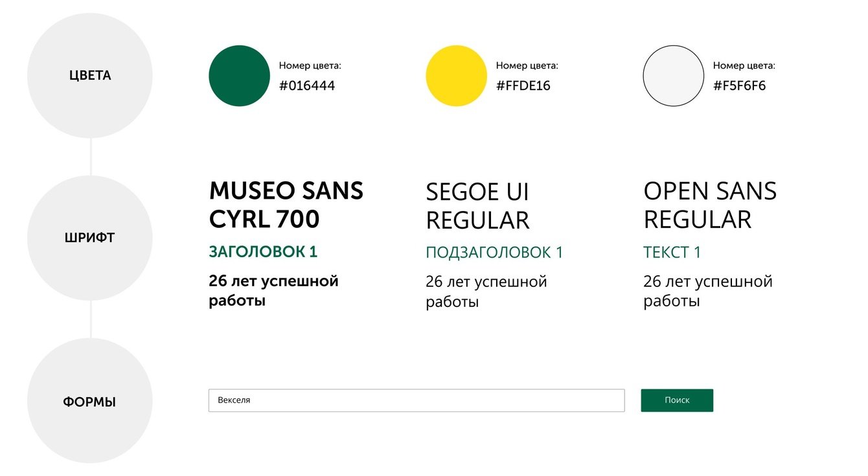
Task: Select the ПОДЗАГОЛОВОК 1 label
Action: [494, 253]
